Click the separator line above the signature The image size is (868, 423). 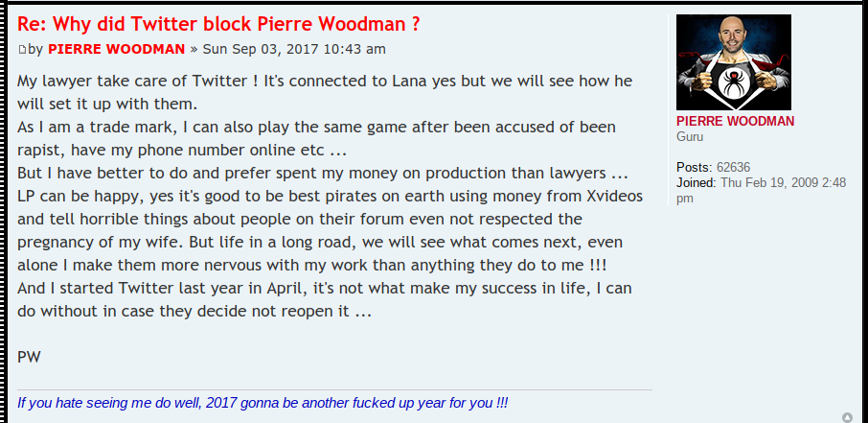point(334,390)
